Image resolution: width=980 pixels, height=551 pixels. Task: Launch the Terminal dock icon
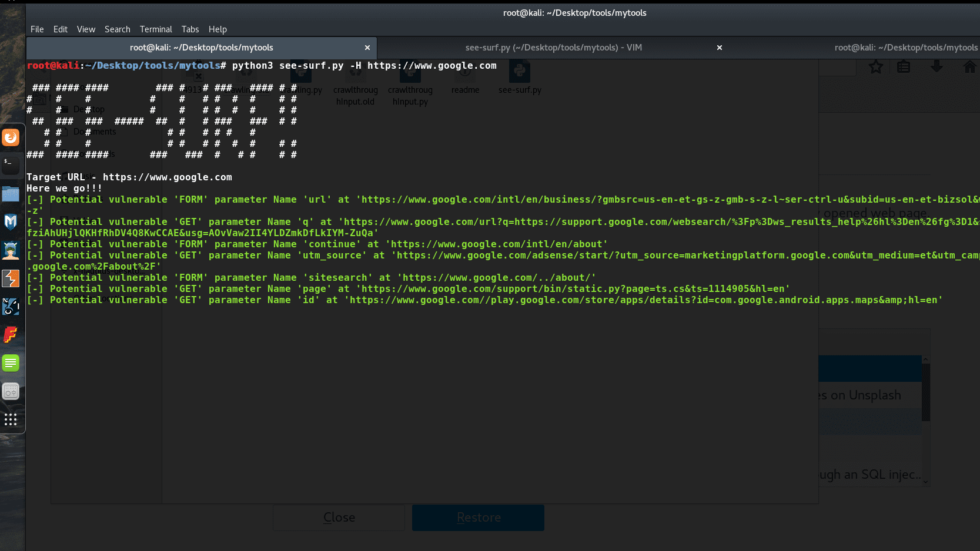point(11,166)
